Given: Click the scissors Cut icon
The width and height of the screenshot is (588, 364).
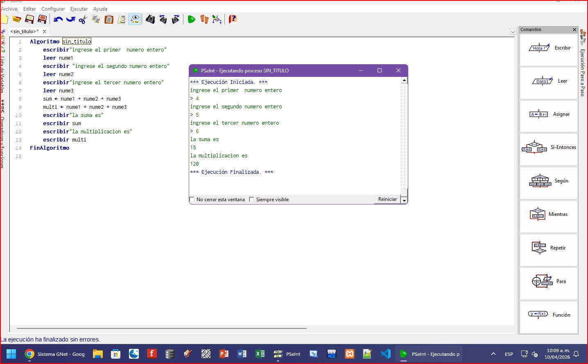Looking at the screenshot, I should 83,19.
